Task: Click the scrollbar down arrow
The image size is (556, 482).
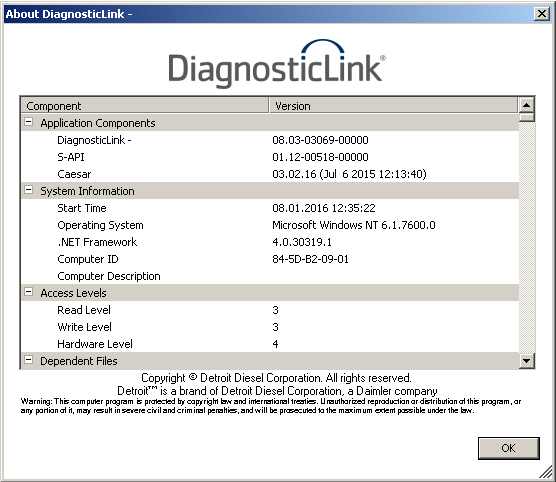Action: coord(527,361)
